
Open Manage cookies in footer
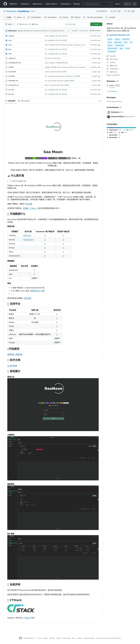(89, 638)
